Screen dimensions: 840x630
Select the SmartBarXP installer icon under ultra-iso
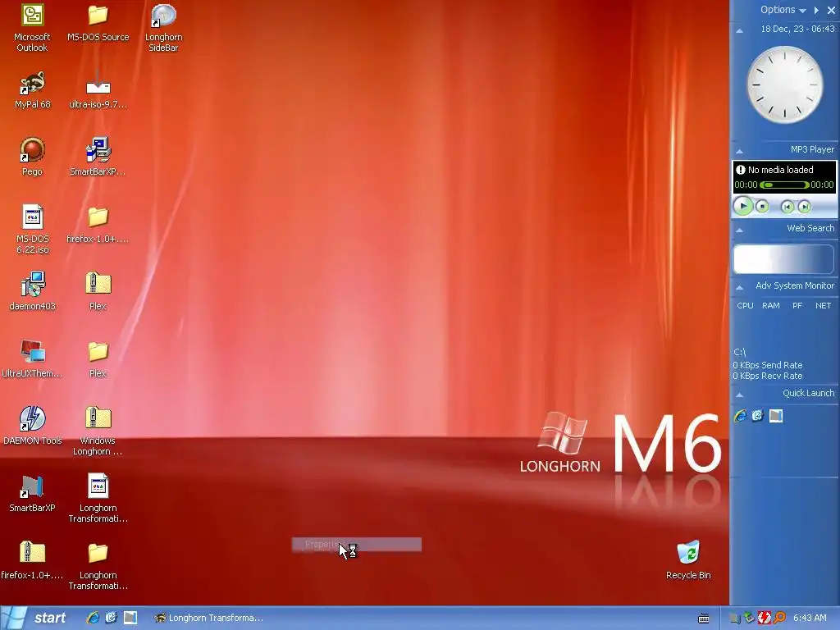click(98, 150)
